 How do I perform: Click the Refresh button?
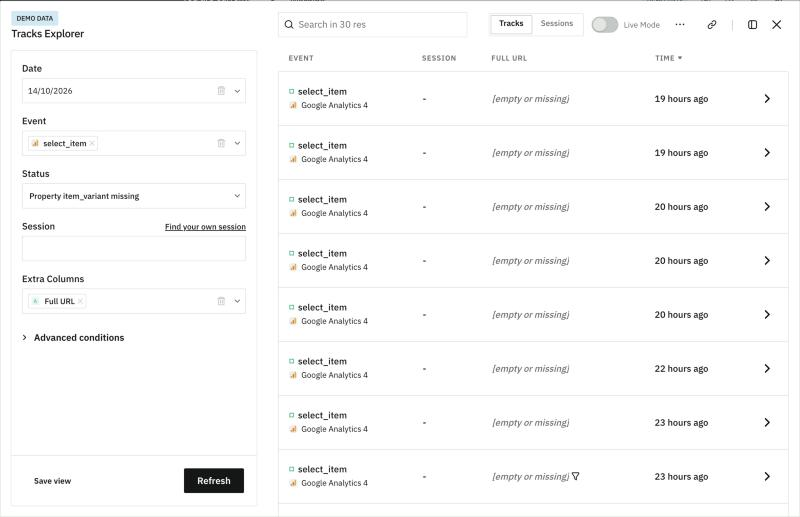(x=214, y=481)
